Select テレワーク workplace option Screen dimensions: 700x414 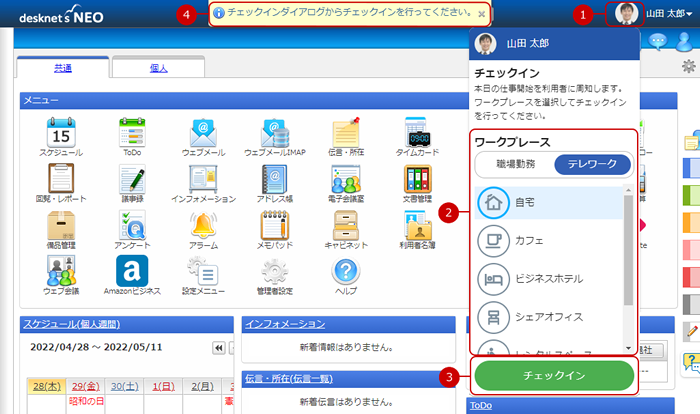pyautogui.click(x=592, y=164)
